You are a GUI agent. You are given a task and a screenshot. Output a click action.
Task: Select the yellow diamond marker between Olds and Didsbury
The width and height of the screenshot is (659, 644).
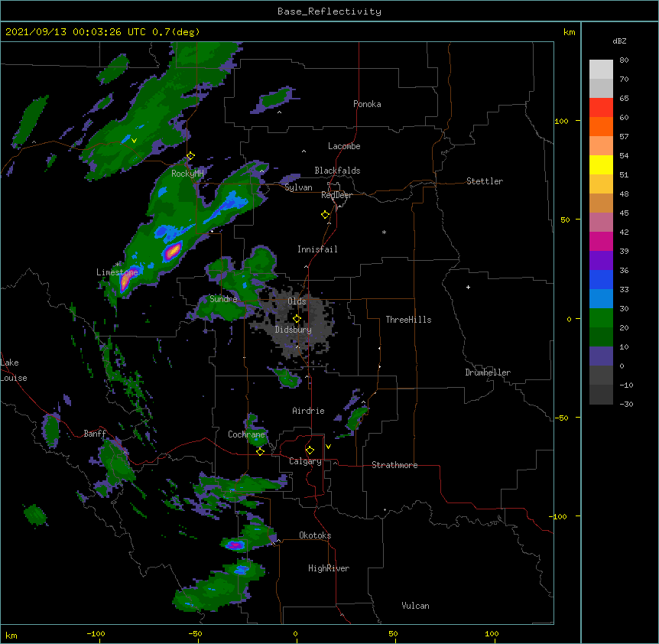point(297,319)
